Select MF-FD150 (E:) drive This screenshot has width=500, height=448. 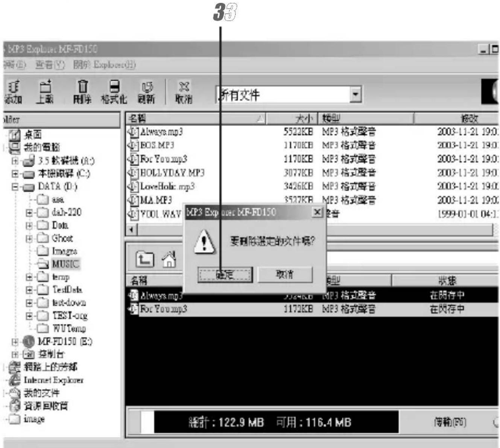point(65,341)
